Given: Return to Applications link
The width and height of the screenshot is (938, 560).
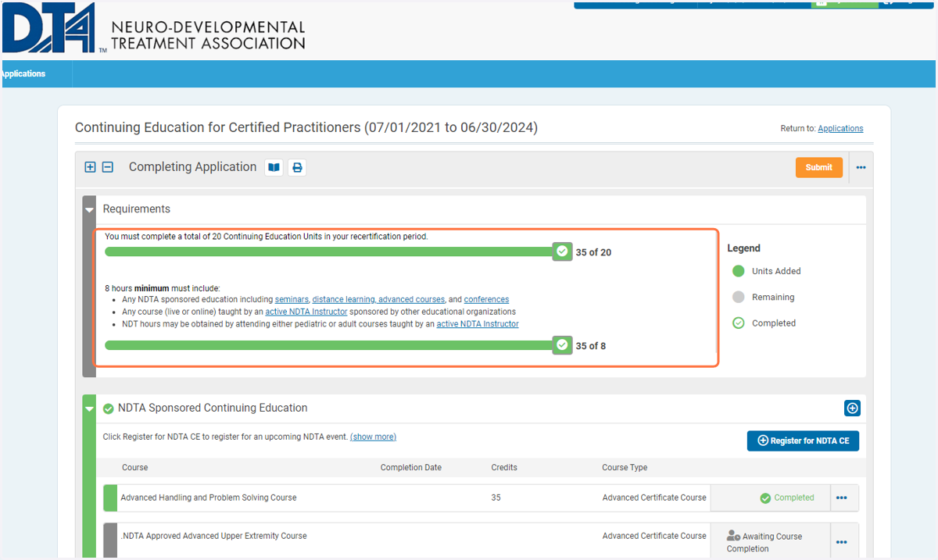Looking at the screenshot, I should 840,129.
